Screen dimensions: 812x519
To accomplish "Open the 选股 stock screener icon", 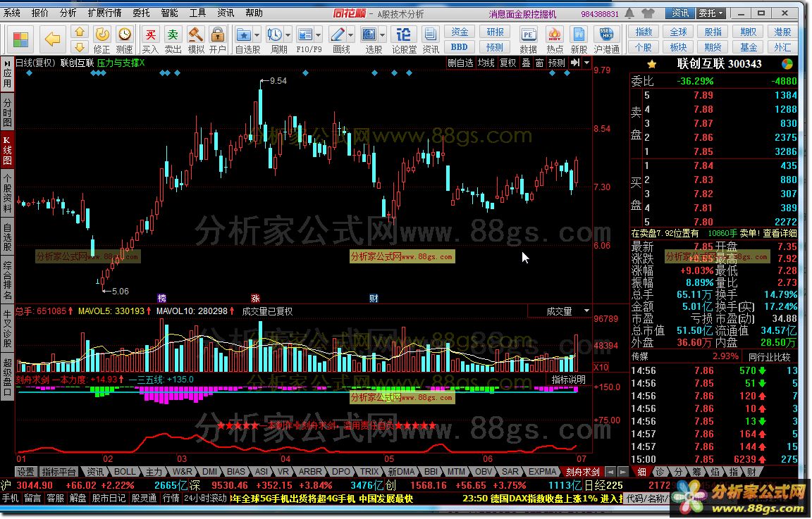I will coord(369,35).
